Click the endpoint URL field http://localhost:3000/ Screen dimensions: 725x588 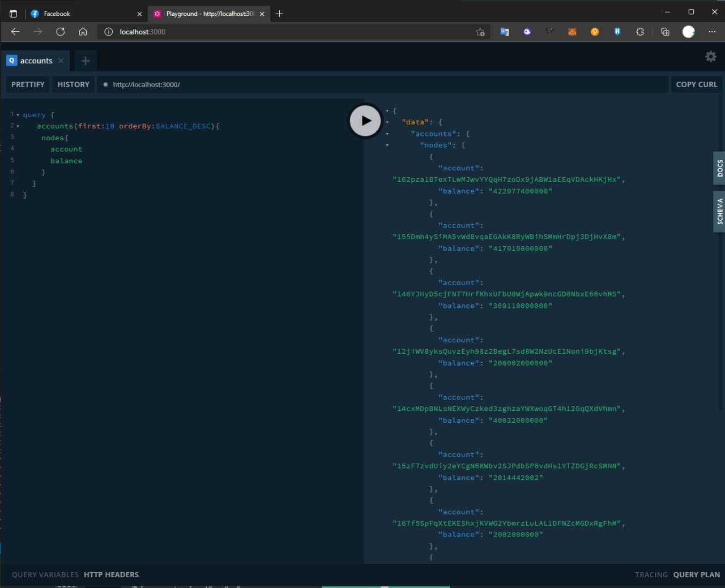pyautogui.click(x=227, y=84)
